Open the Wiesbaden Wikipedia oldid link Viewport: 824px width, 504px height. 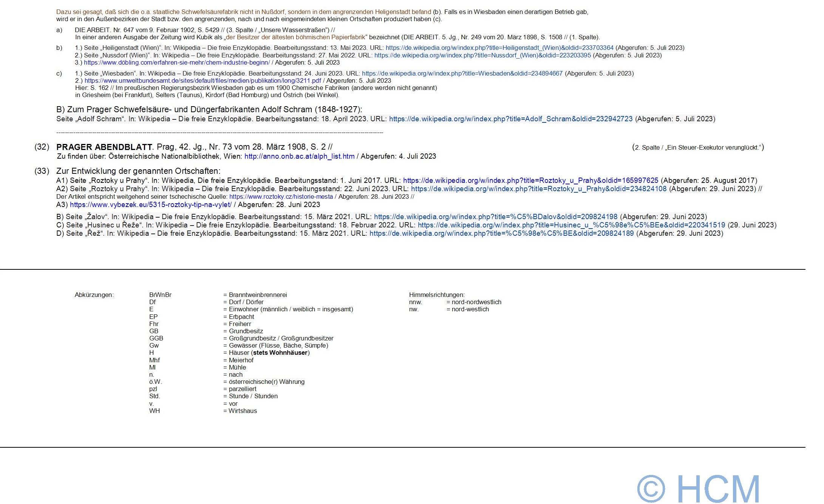point(462,74)
